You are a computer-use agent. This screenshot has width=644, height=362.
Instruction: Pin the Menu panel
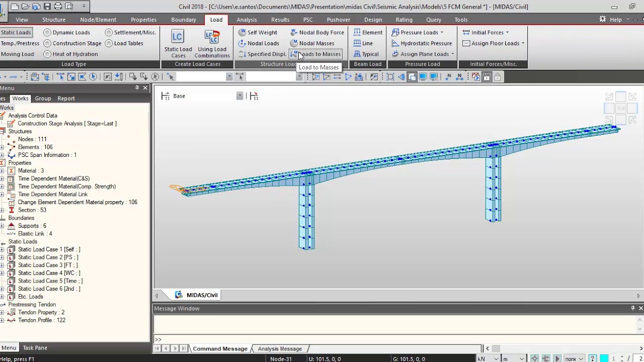(x=137, y=88)
